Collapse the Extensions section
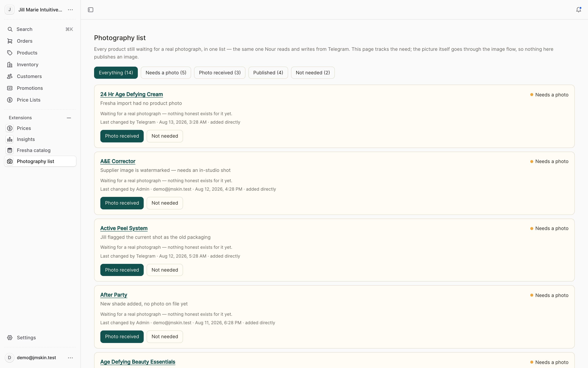Image resolution: width=588 pixels, height=368 pixels. [69, 118]
